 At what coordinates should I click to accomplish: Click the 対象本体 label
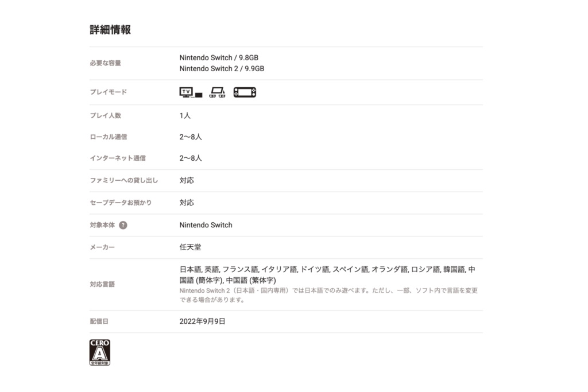(102, 225)
